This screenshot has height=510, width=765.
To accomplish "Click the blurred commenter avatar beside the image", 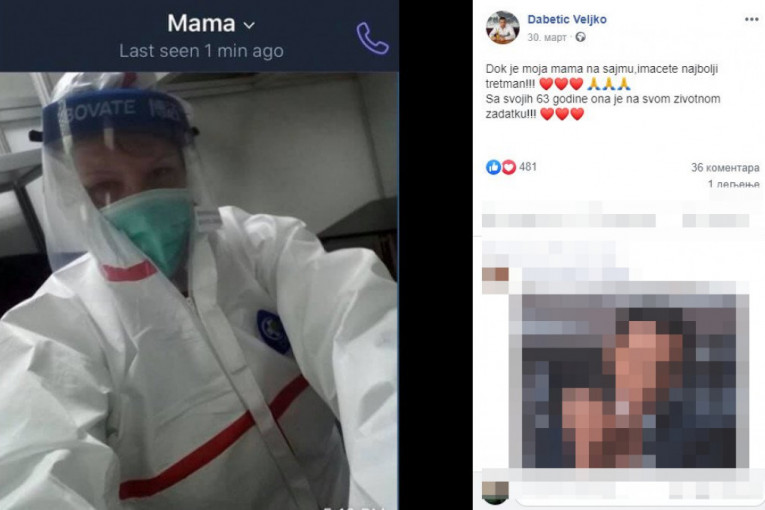I will pos(495,280).
